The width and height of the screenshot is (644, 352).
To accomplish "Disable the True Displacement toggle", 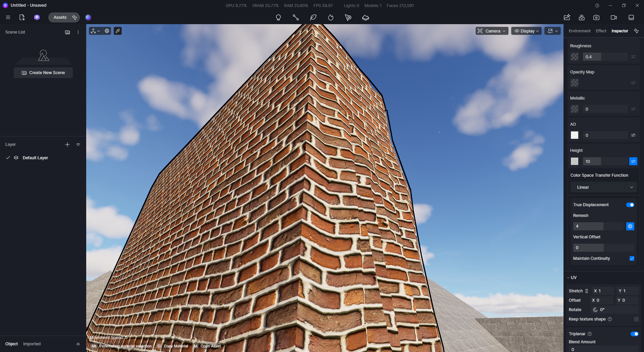I will (x=630, y=205).
